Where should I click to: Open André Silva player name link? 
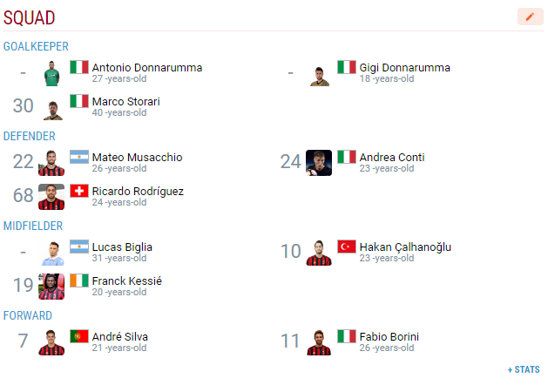click(x=119, y=336)
